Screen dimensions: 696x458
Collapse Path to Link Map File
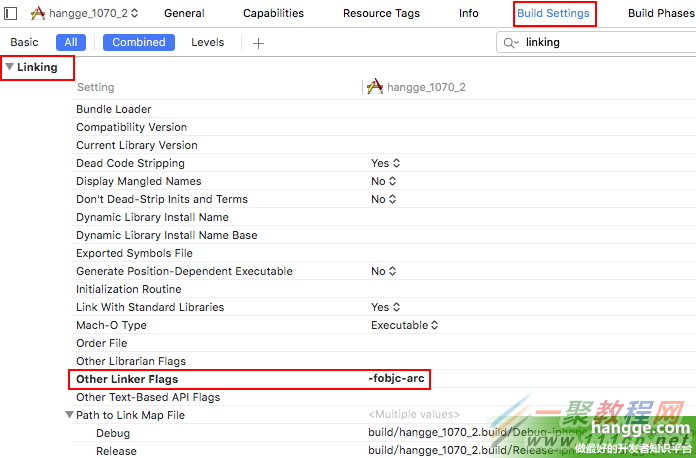pos(69,415)
